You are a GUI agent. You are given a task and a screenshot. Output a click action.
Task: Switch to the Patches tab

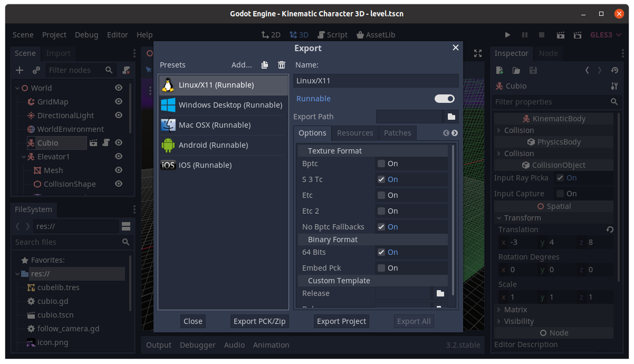coord(397,133)
